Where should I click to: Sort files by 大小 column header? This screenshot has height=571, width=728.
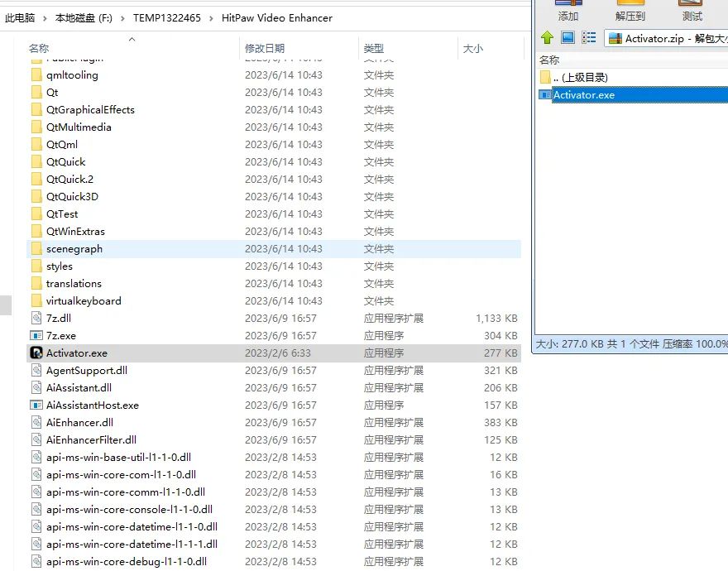tap(472, 48)
